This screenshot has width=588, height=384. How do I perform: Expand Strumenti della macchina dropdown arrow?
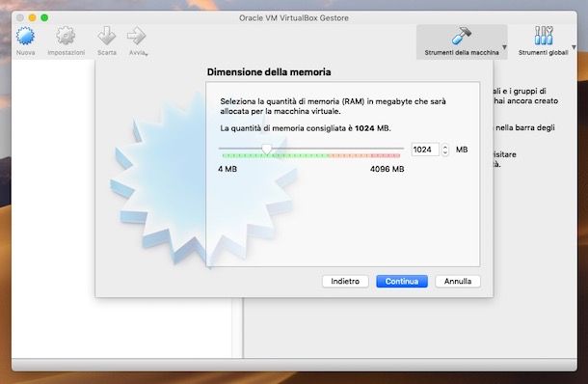coord(504,47)
